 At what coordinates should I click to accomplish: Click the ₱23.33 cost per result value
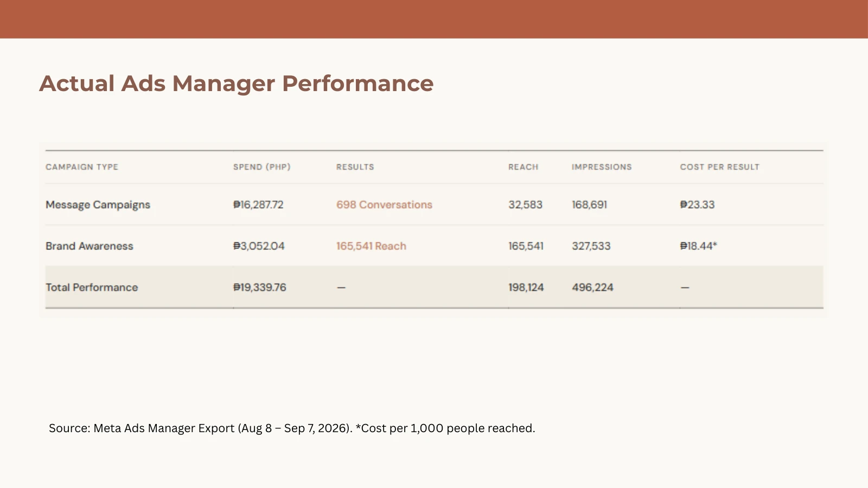pyautogui.click(x=698, y=205)
